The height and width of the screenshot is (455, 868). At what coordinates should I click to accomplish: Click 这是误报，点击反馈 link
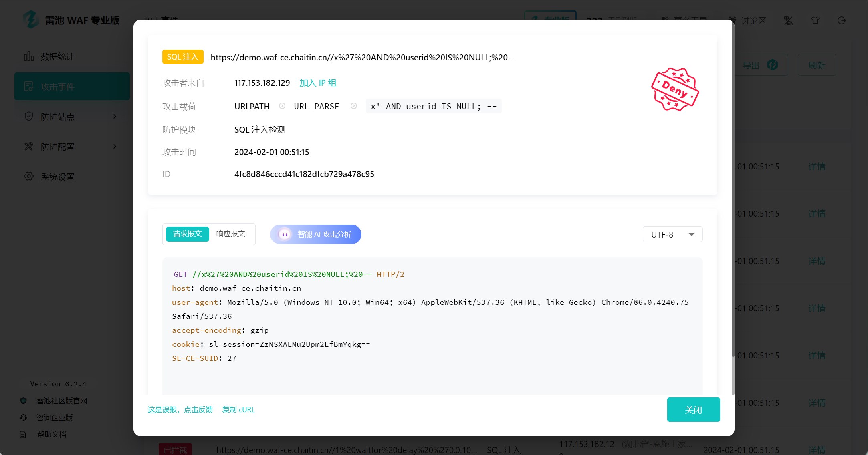pos(180,410)
